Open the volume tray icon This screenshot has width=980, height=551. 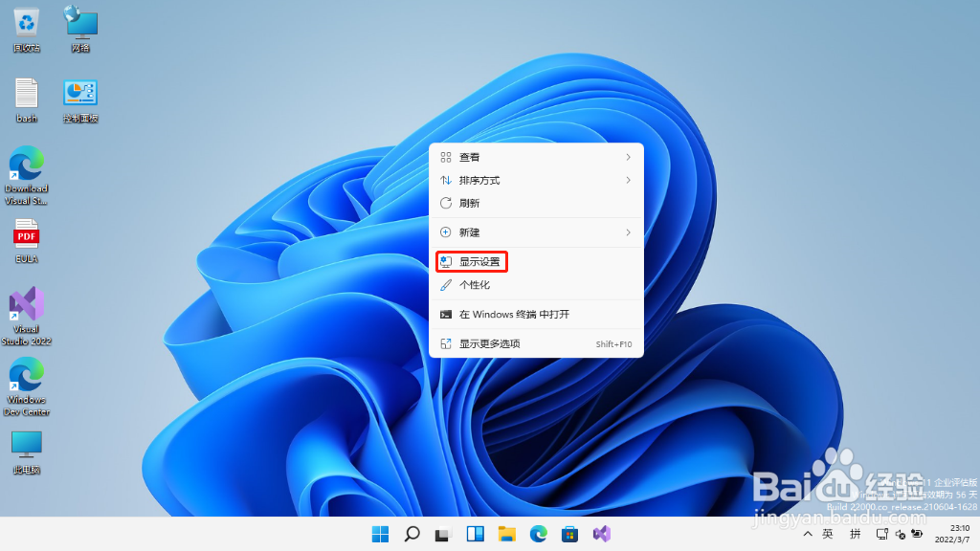pyautogui.click(x=900, y=534)
